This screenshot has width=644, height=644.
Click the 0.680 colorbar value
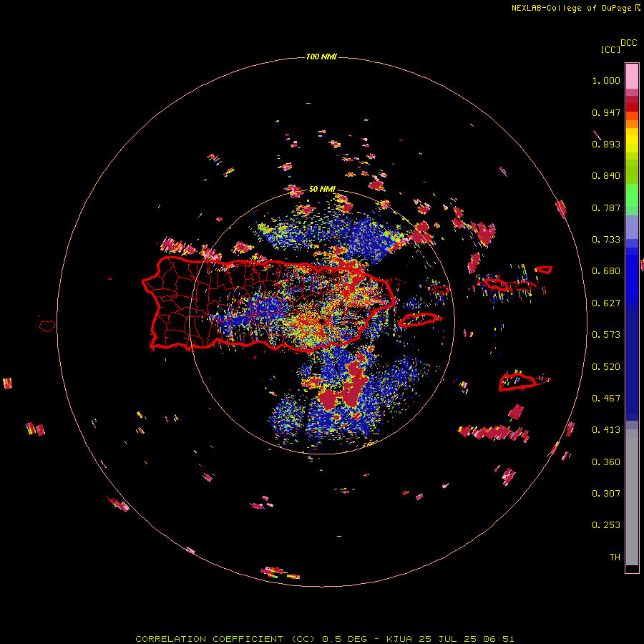pyautogui.click(x=606, y=271)
